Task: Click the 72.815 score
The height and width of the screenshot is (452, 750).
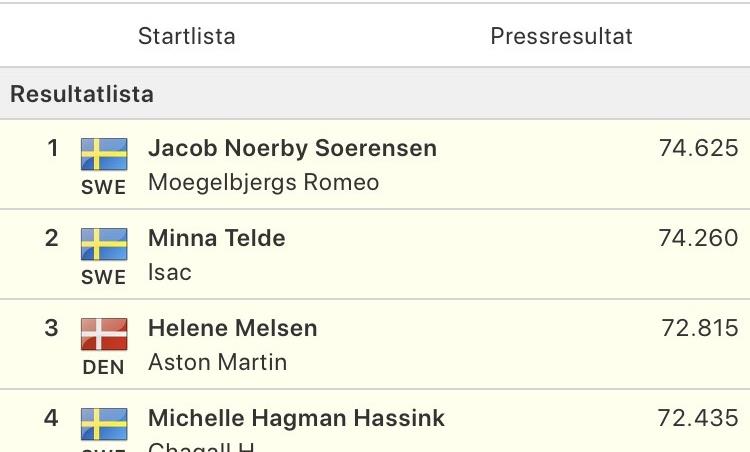Action: click(700, 328)
